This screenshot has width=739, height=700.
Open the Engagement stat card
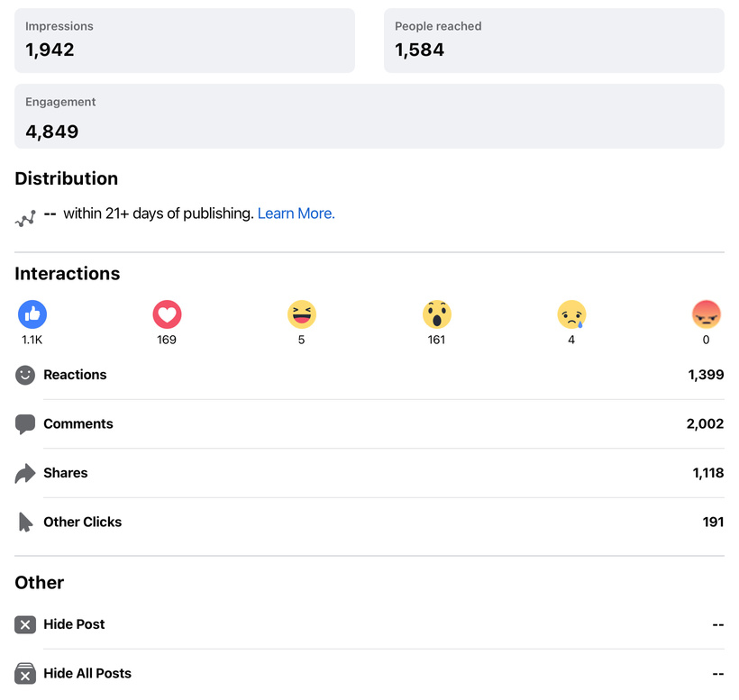pyautogui.click(x=369, y=116)
